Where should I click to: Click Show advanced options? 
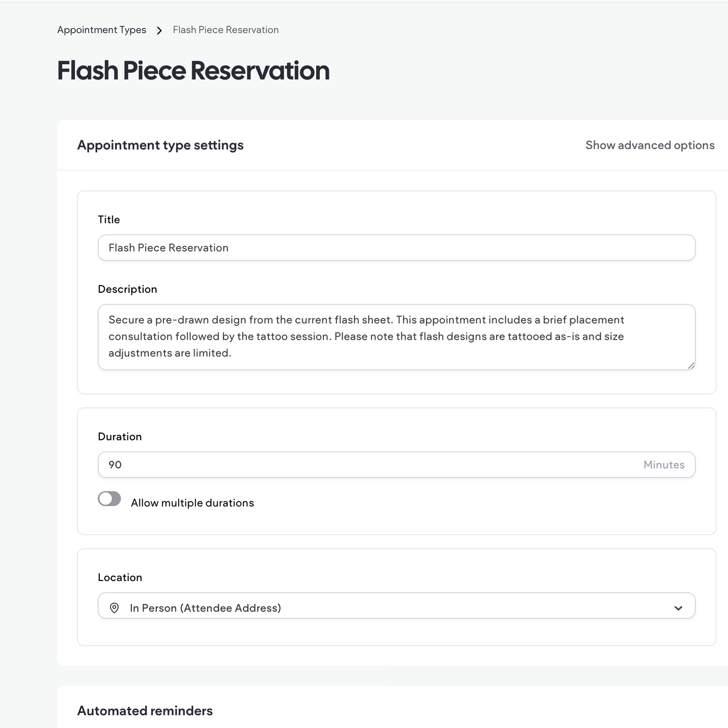(650, 145)
